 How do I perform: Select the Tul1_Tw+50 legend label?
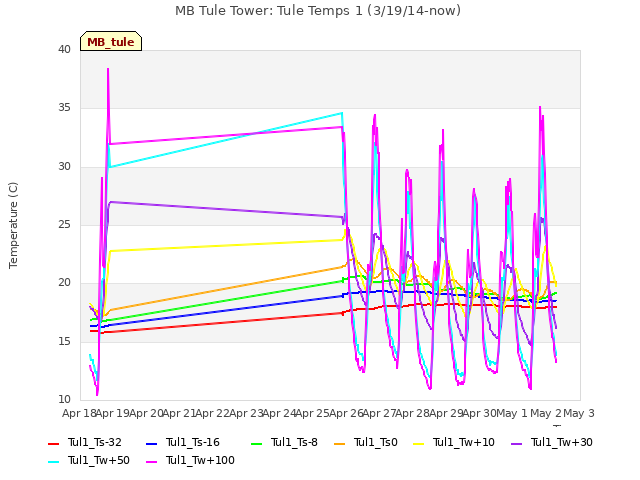[99, 460]
